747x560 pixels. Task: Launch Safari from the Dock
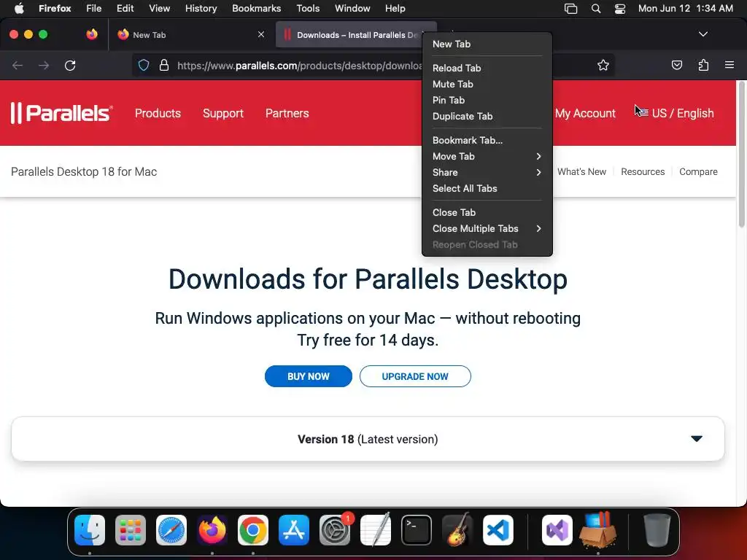(x=171, y=530)
